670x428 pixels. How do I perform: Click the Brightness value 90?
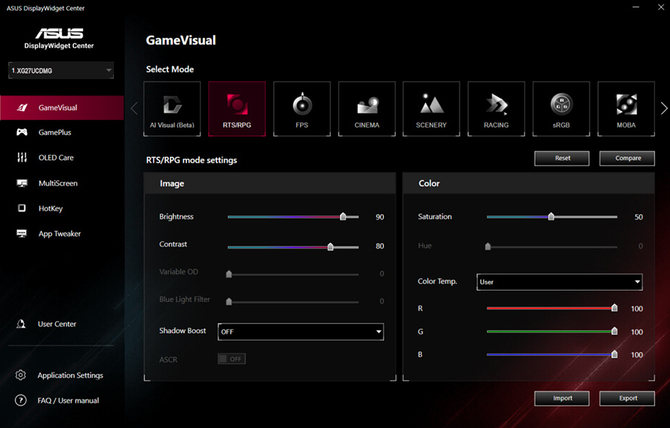tap(380, 217)
